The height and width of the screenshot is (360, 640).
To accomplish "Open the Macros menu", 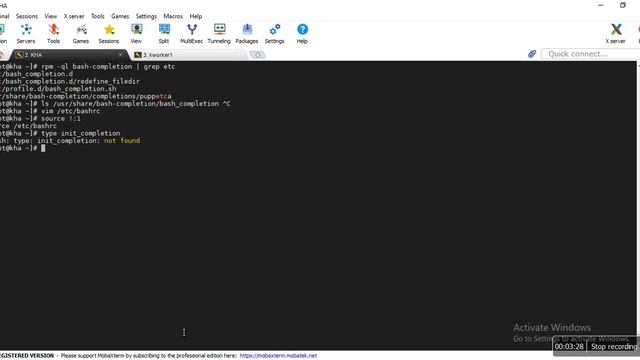I will pos(173,16).
